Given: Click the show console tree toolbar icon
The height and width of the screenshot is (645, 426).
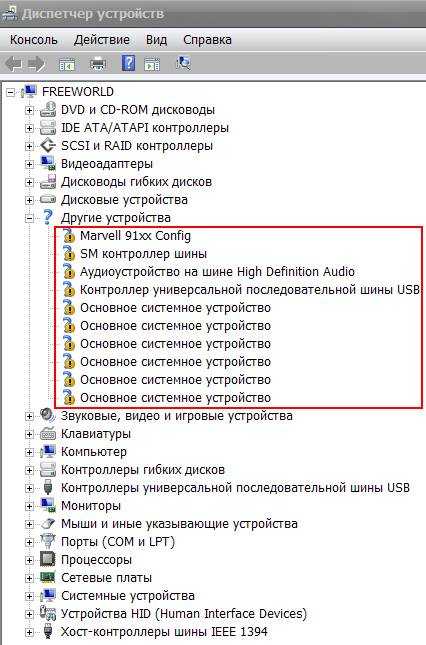Looking at the screenshot, I should tap(67, 65).
